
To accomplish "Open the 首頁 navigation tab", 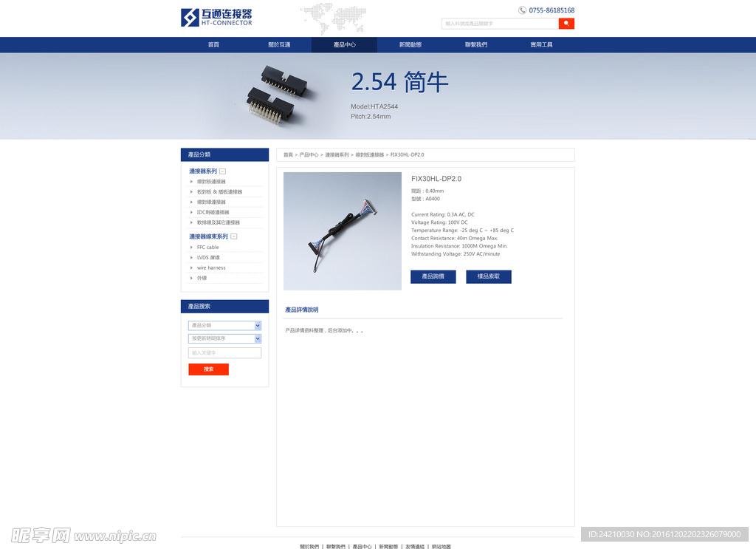I will 213,45.
